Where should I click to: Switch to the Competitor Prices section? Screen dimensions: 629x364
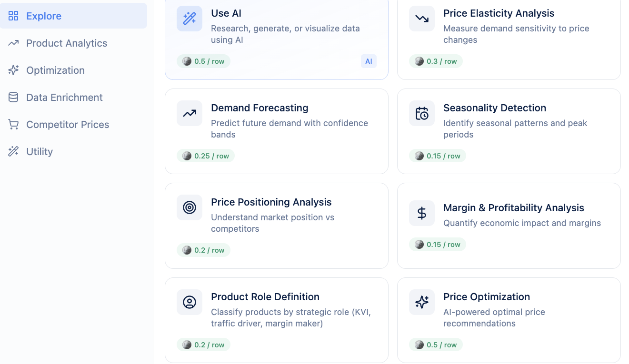pos(67,124)
